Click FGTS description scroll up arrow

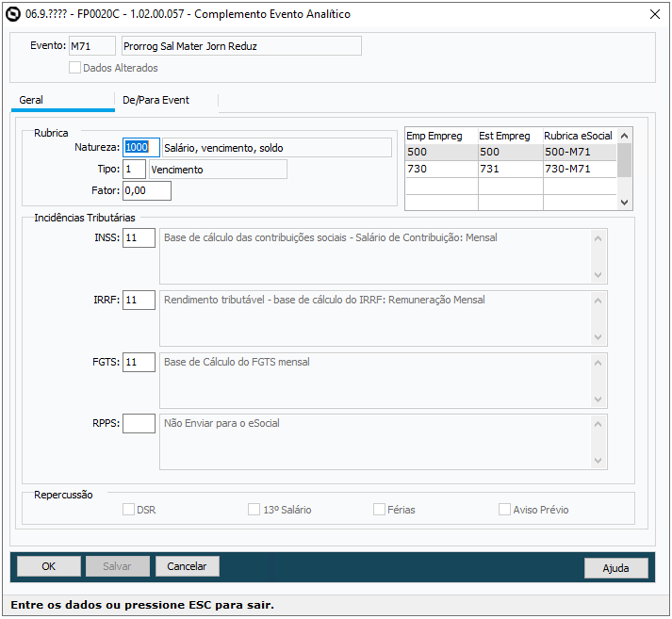tap(598, 363)
